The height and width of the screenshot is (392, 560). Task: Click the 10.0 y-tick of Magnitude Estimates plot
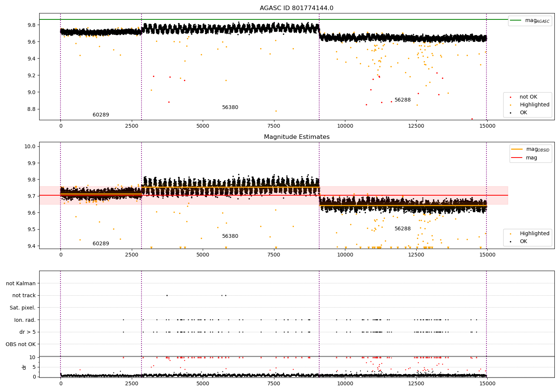(30, 146)
